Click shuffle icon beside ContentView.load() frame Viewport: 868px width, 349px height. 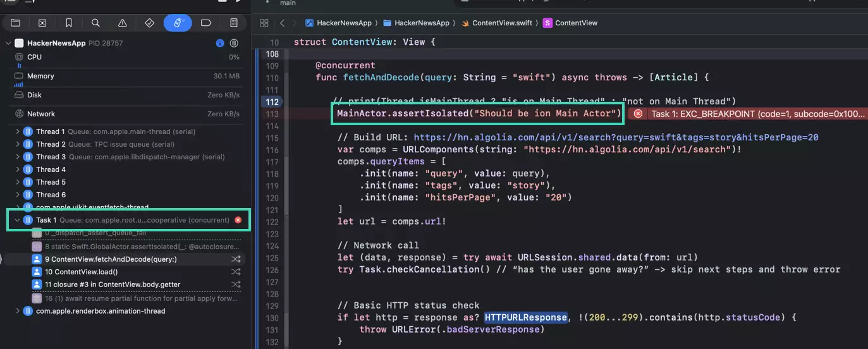point(236,272)
